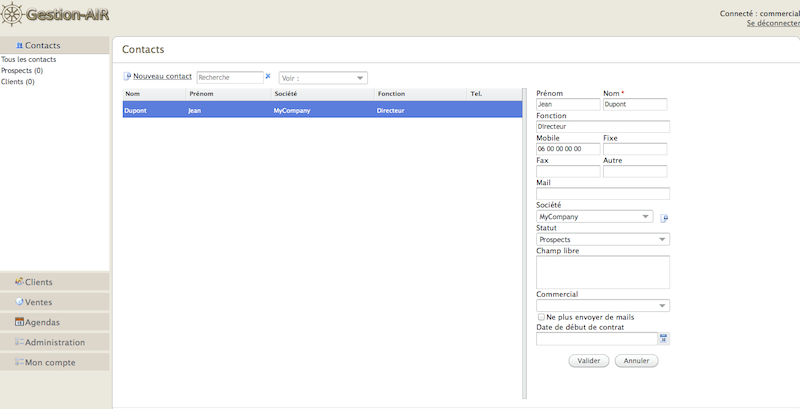The width and height of the screenshot is (800, 409).
Task: Click the Agendas calendar icon in sidebar
Action: coord(19,322)
